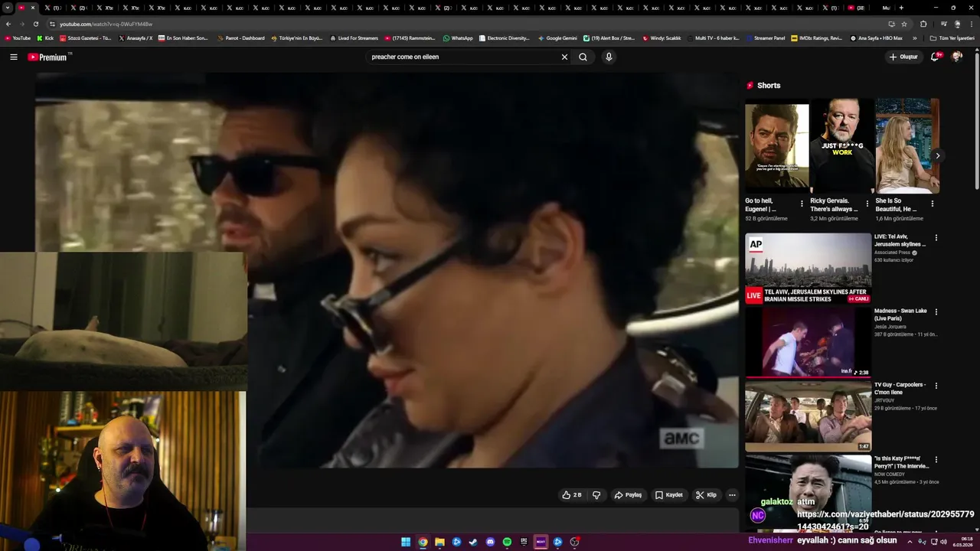Image resolution: width=980 pixels, height=551 pixels.
Task: Open Discord from the taskbar
Action: point(490,542)
